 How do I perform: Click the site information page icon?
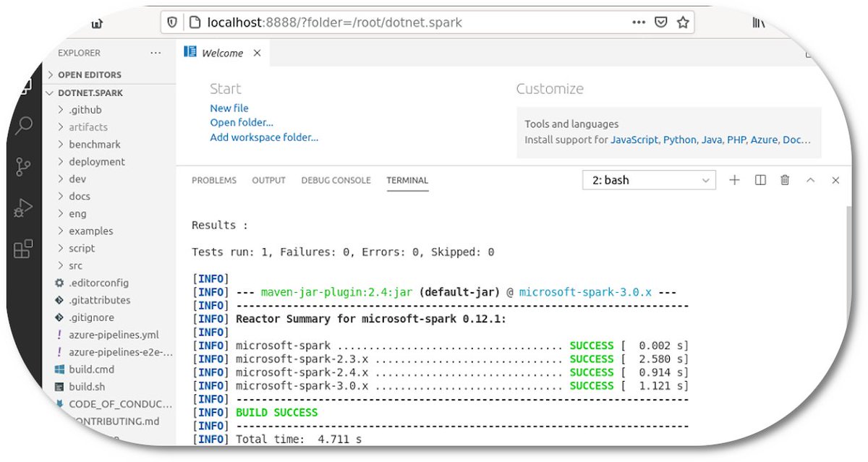coord(194,22)
